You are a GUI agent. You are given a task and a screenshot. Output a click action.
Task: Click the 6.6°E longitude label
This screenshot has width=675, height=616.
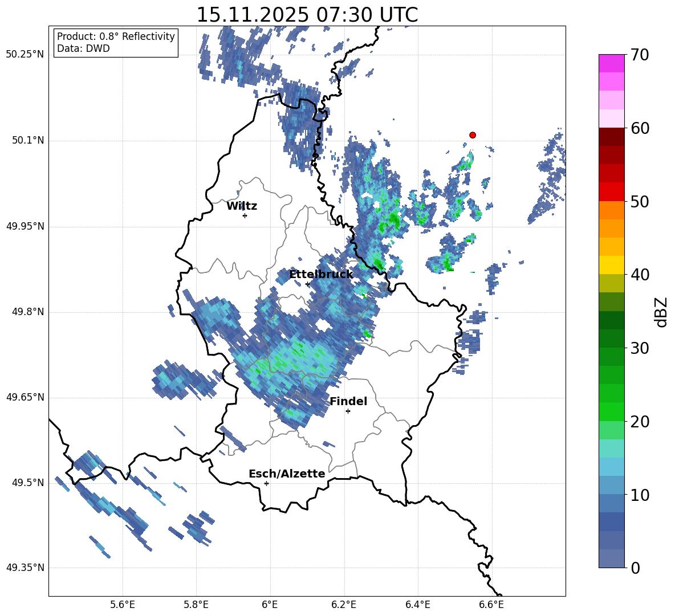coord(491,605)
